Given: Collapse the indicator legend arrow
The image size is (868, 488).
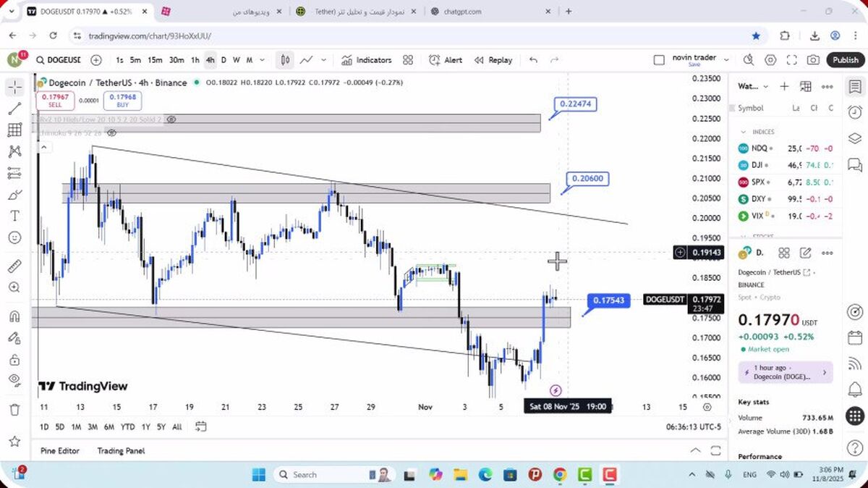Looking at the screenshot, I should [43, 147].
